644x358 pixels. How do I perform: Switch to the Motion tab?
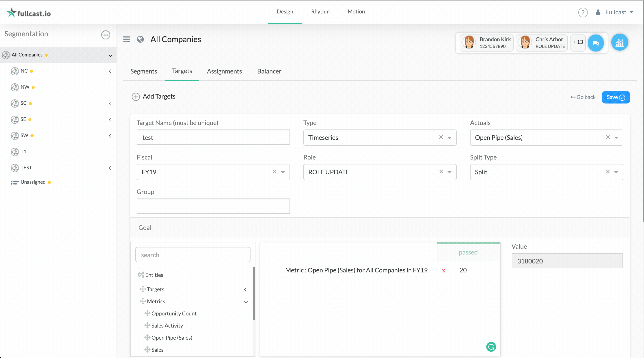pyautogui.click(x=356, y=11)
